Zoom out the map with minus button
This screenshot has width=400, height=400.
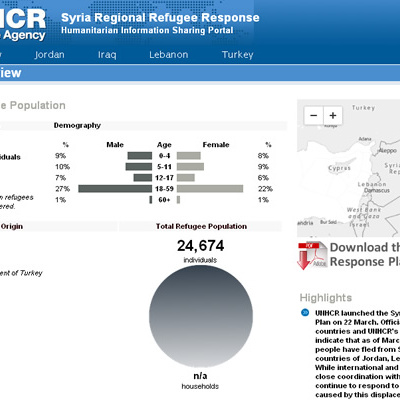click(313, 115)
